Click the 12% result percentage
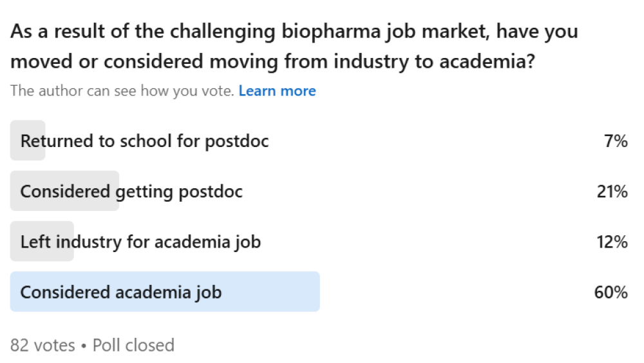This screenshot has height=363, width=644. coord(611,242)
